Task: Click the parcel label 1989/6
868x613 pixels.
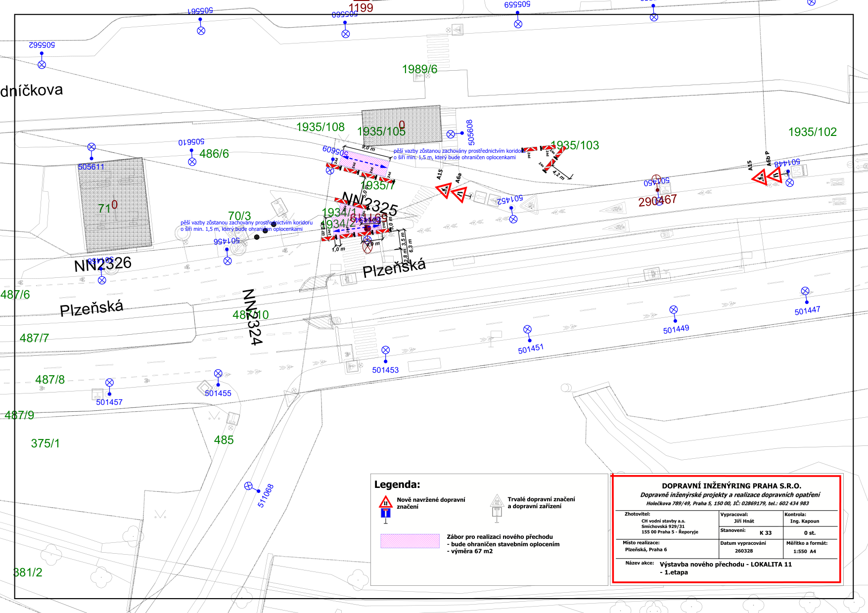Action: 419,69
